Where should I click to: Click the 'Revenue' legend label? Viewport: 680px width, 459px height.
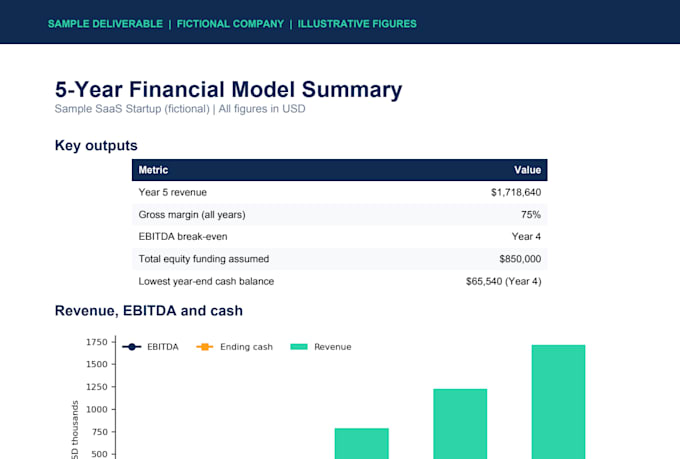pos(333,347)
